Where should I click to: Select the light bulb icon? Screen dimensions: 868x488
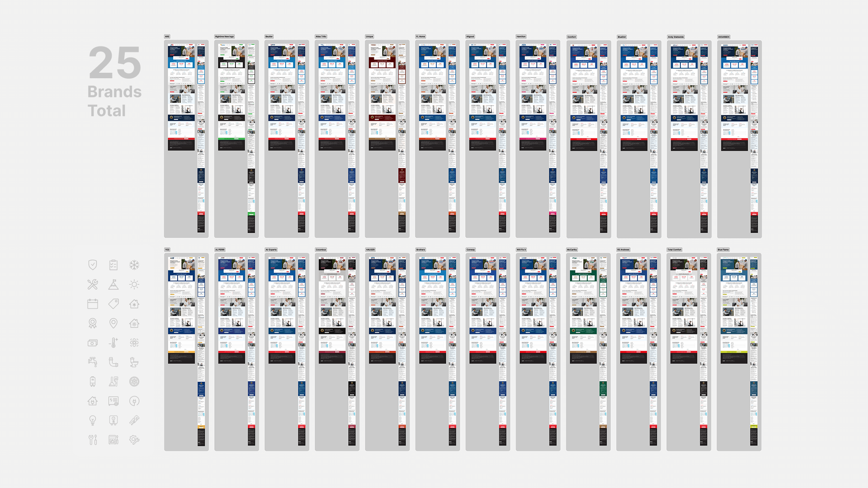[93, 420]
